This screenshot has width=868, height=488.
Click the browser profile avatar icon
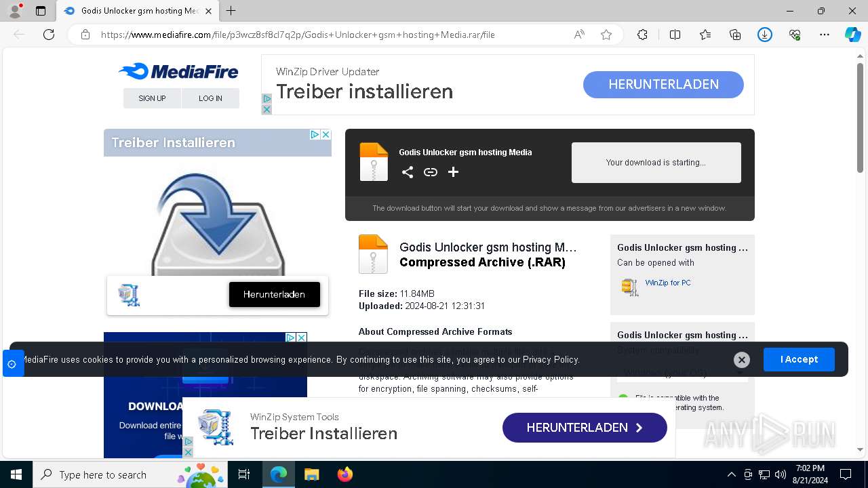[x=14, y=11]
